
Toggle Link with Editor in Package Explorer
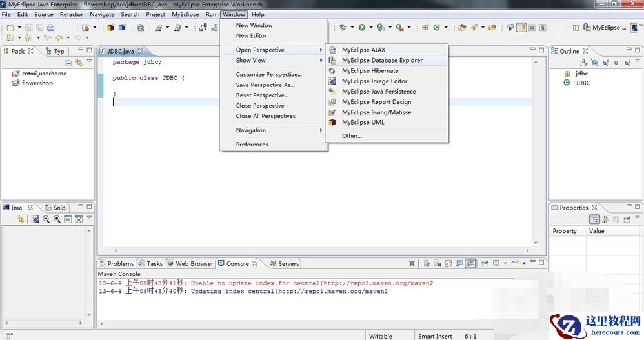(x=79, y=63)
